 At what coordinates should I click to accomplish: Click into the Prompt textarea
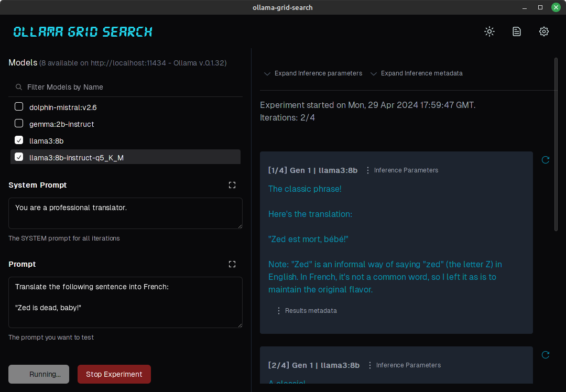coord(125,302)
